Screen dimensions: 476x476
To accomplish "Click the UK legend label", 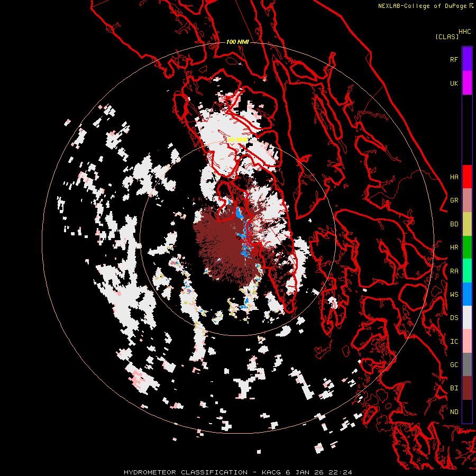I will (x=454, y=83).
